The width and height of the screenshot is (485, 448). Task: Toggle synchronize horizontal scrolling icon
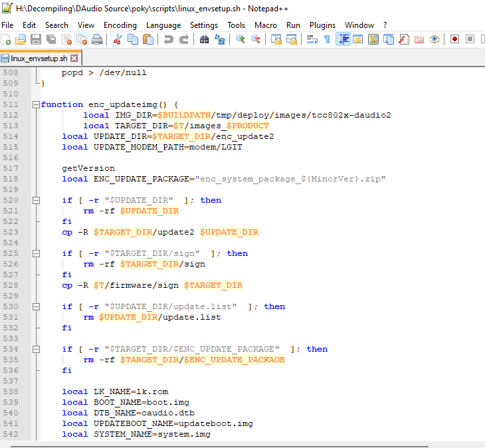292,40
